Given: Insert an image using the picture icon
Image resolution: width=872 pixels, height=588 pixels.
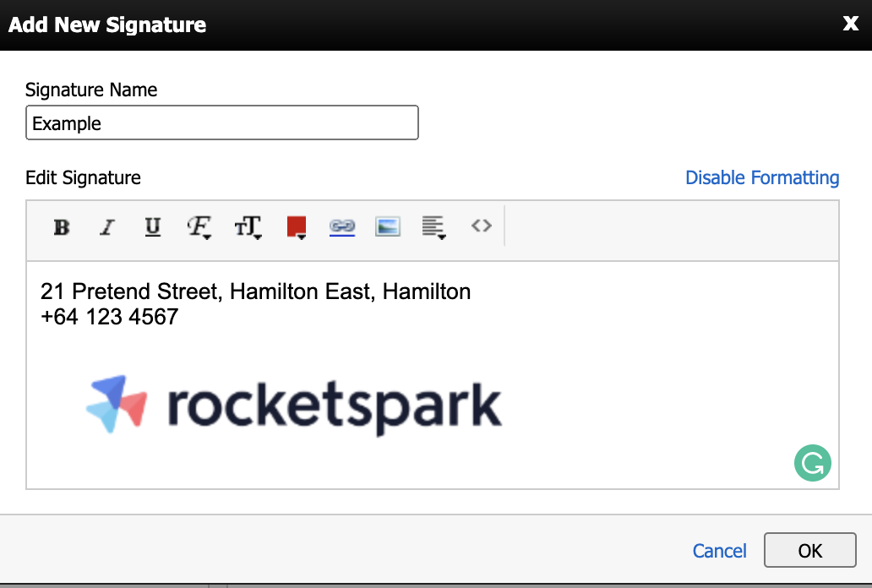Looking at the screenshot, I should click(388, 227).
